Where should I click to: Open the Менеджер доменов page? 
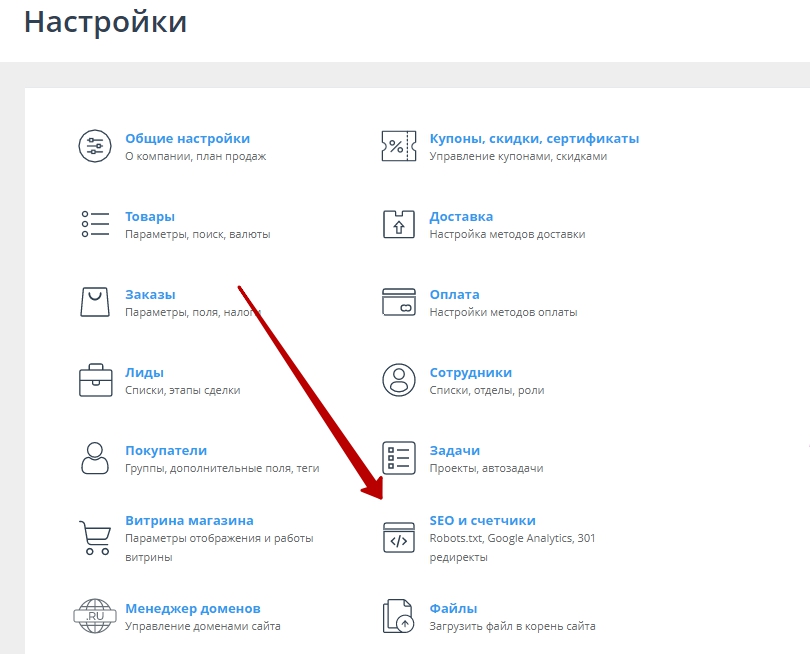(192, 607)
